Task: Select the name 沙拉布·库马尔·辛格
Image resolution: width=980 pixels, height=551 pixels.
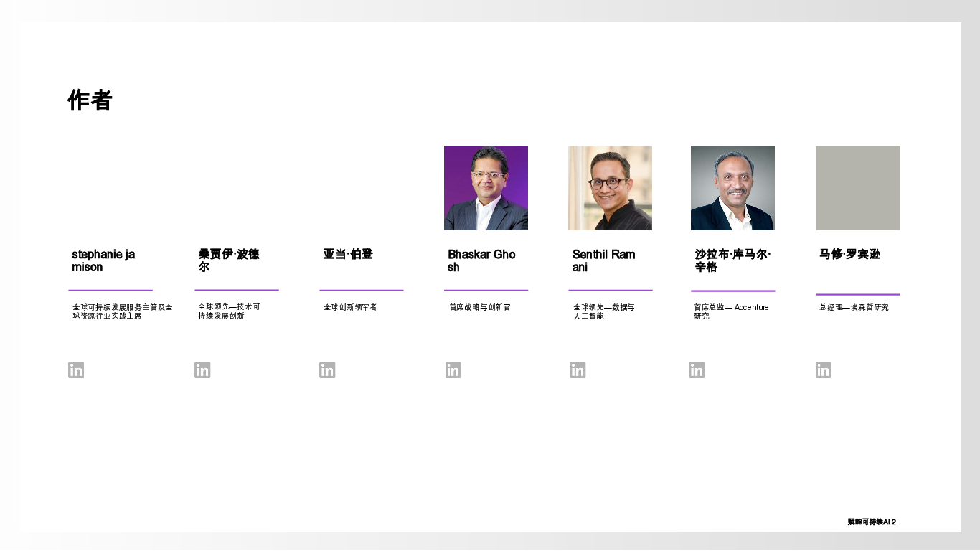Action: click(732, 260)
